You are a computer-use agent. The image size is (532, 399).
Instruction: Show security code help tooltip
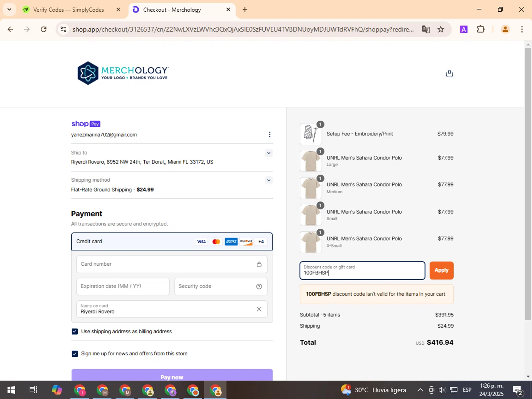pos(259,287)
